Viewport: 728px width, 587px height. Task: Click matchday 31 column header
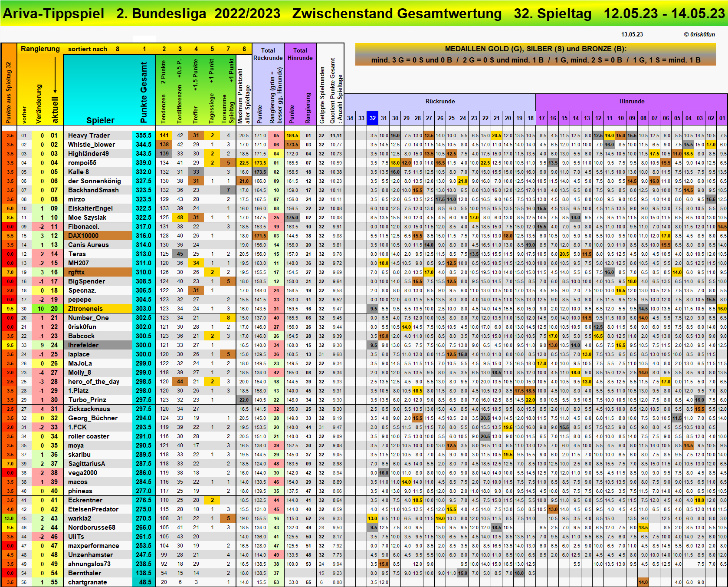tap(384, 118)
